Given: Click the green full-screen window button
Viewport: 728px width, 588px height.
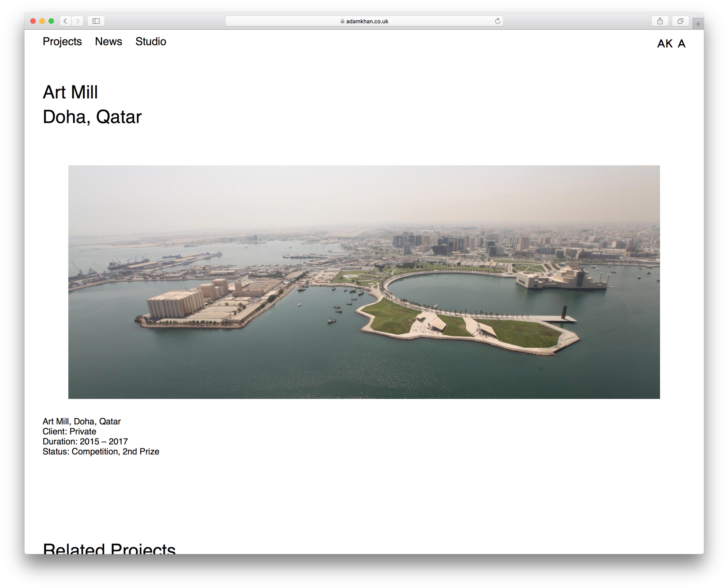Looking at the screenshot, I should click(x=51, y=21).
